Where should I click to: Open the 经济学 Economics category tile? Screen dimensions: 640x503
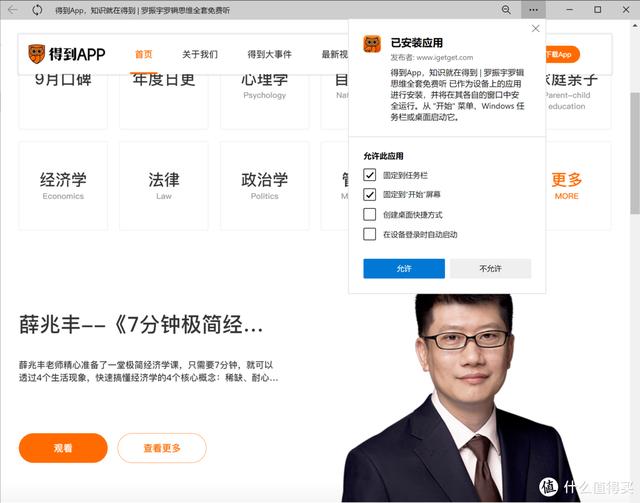coord(63,185)
